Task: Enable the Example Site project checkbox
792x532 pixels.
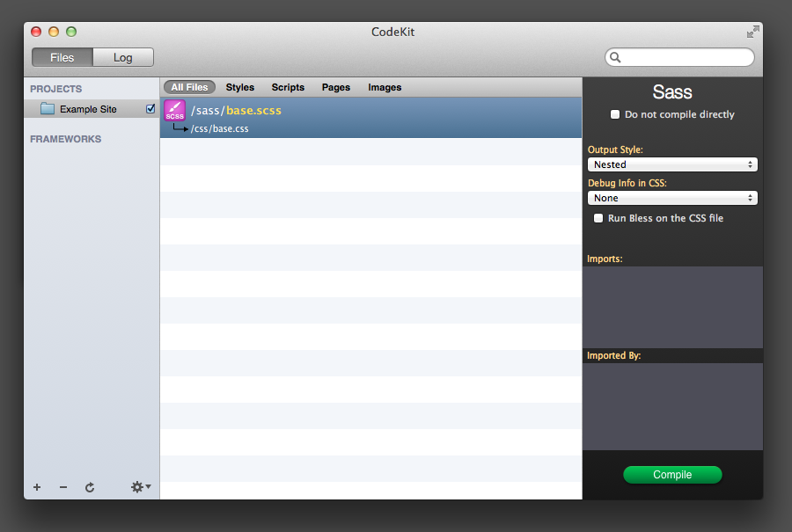Action: 150,108
